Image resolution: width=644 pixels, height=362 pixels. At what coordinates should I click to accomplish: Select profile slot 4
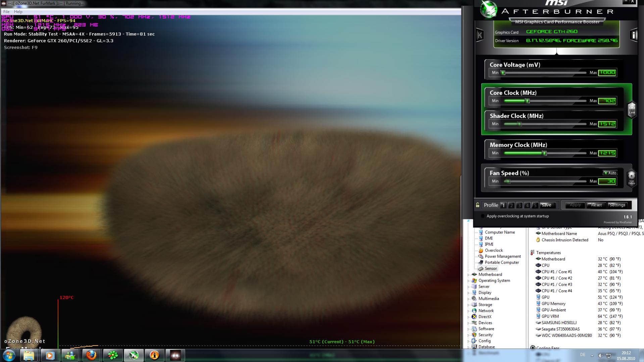click(x=527, y=205)
